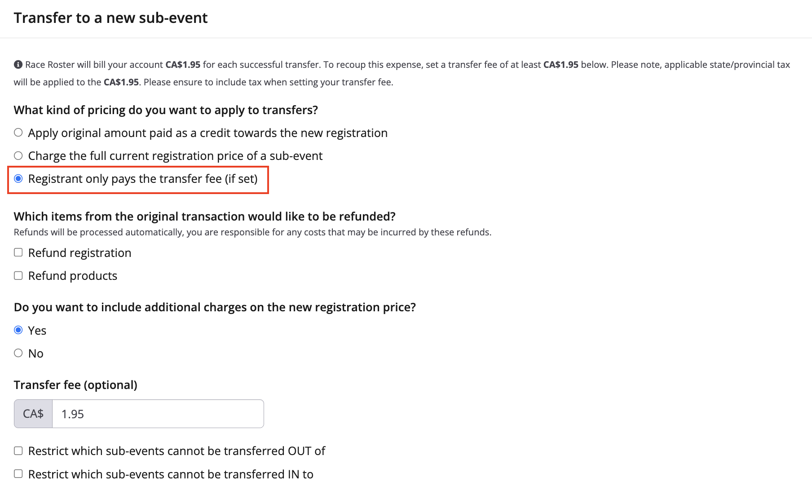Screen dimensions: 812x504
Task: Click the info icon in the billing notice
Action: tap(18, 63)
